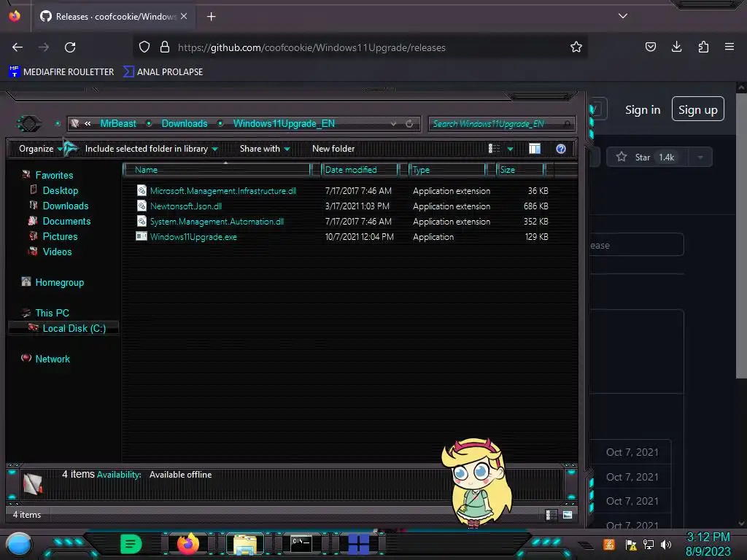Close the Releases browser tab

coord(184,16)
